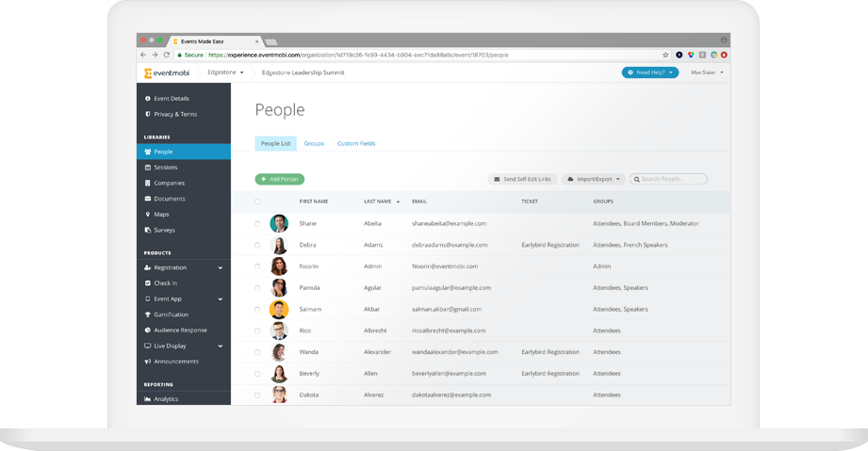This screenshot has width=868, height=451.
Task: Click Shane Abeita's profile photo
Action: click(279, 223)
